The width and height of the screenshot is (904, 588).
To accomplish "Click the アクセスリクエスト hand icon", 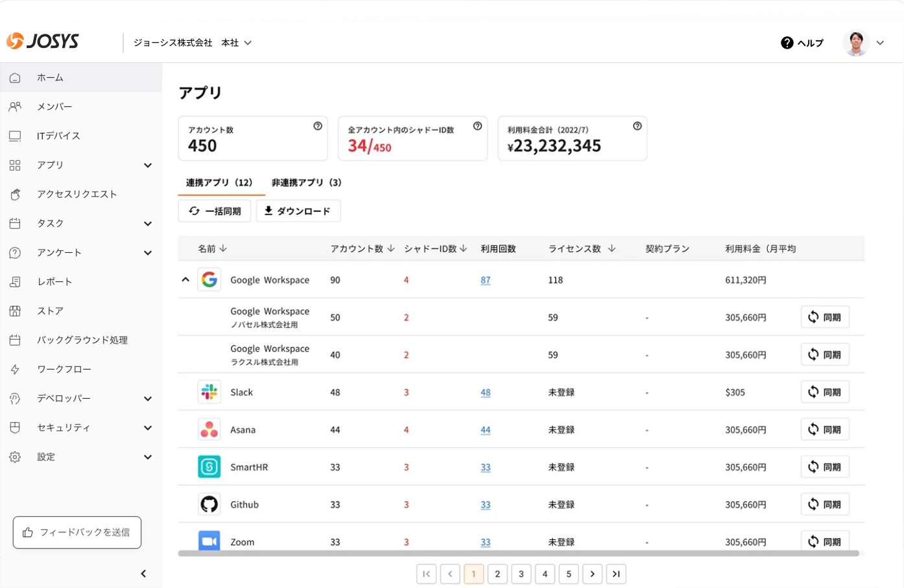I will (x=15, y=194).
